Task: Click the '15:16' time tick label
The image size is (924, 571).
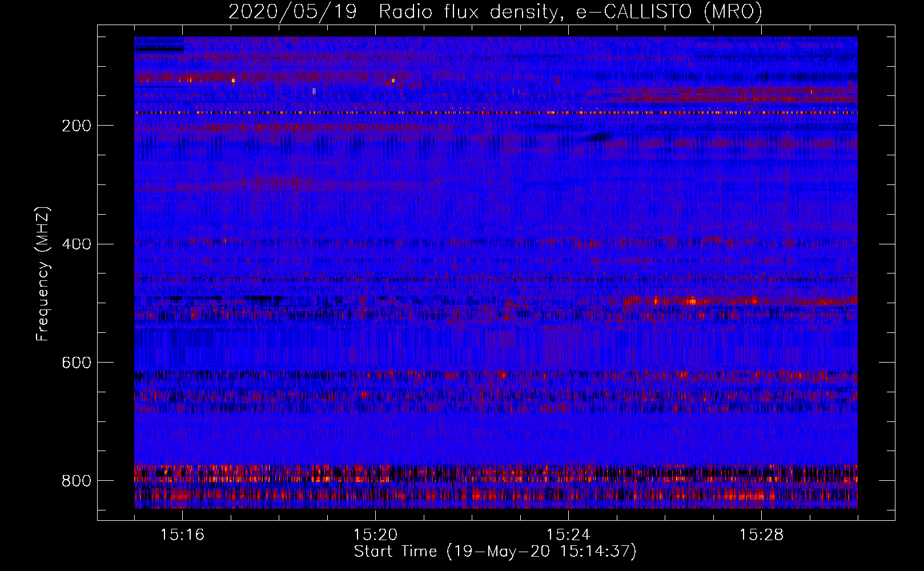Action: coord(182,535)
